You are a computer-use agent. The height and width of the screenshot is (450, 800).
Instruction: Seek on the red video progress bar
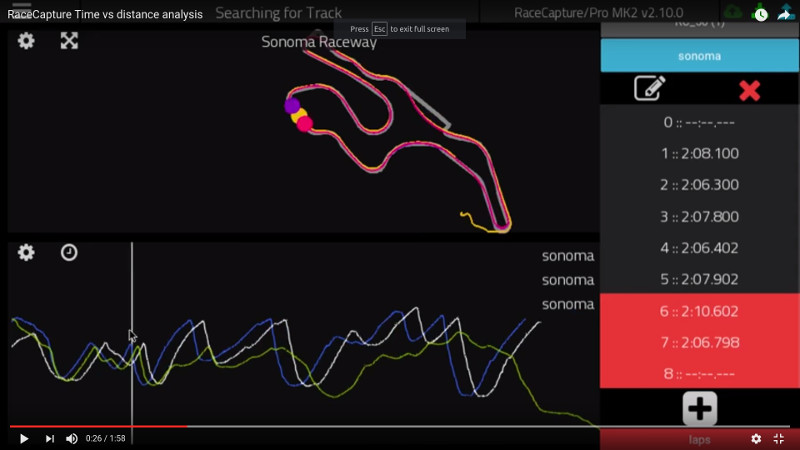(x=98, y=426)
